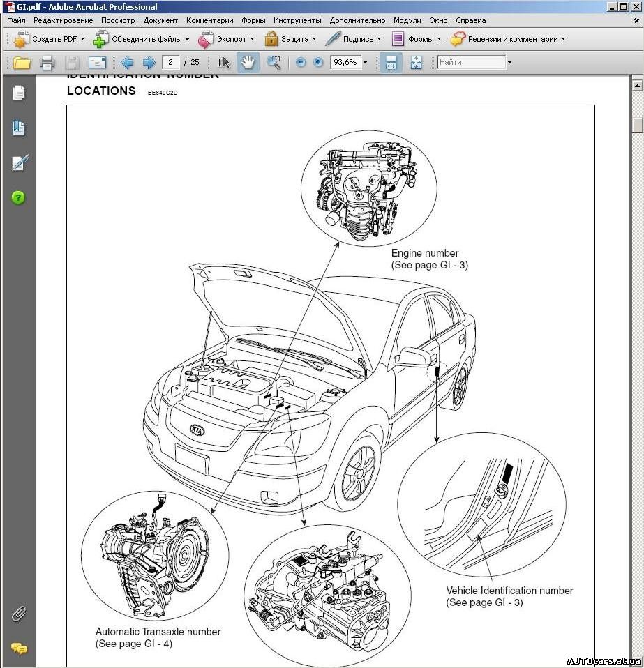Open the Документ menu
The image size is (644, 668).
(160, 20)
